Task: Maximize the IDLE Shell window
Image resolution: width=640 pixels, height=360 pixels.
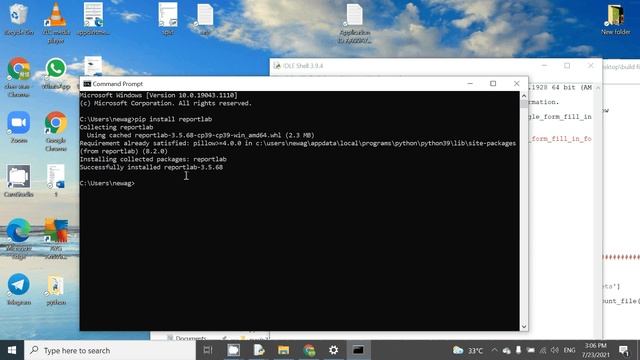Action: point(567,66)
